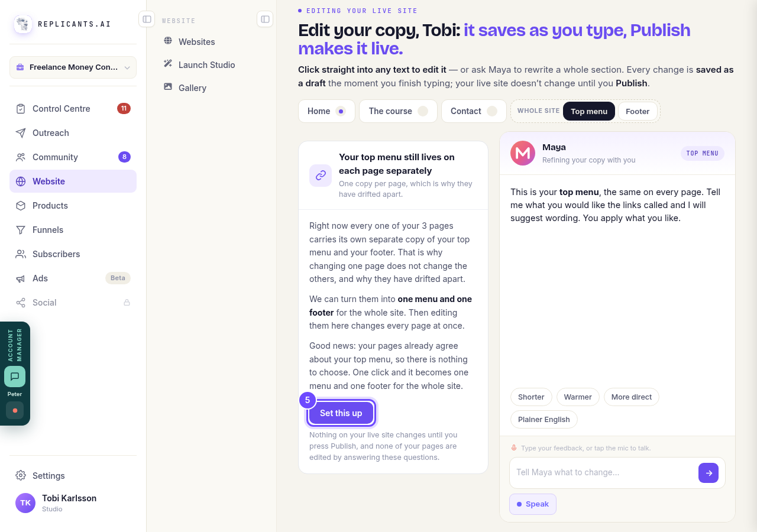The height and width of the screenshot is (532, 757).
Task: Switch to The course tab
Action: [398, 111]
